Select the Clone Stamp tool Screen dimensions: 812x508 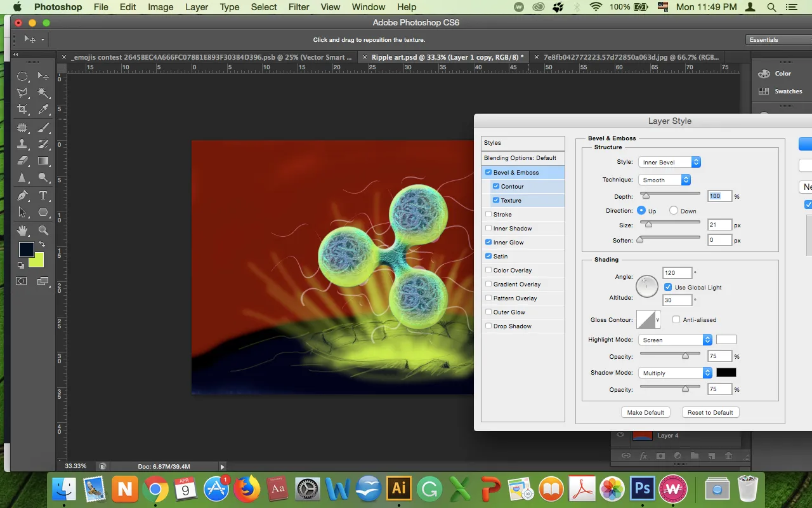(x=22, y=144)
